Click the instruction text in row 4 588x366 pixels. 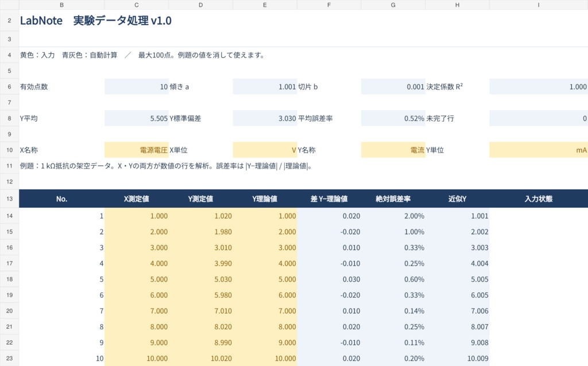coord(142,55)
